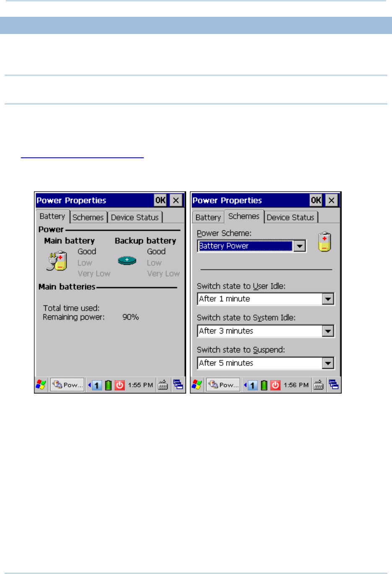Click the red power icon in right window taskbar

[x=275, y=385]
